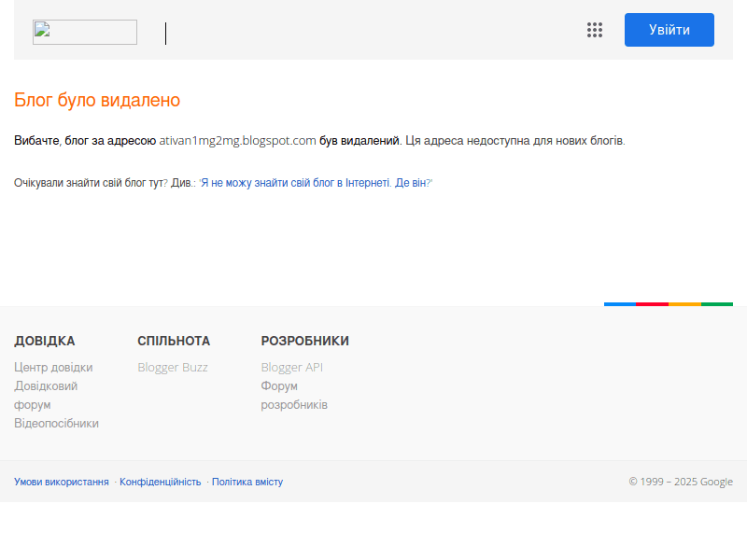747x560 pixels.
Task: Click the СПІЛЬНОТА footer heading
Action: click(174, 341)
